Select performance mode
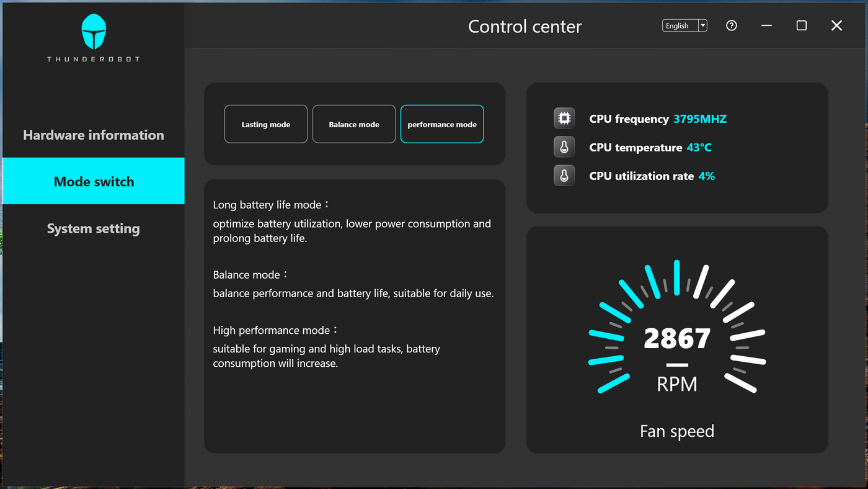This screenshot has height=489, width=868. tap(442, 124)
